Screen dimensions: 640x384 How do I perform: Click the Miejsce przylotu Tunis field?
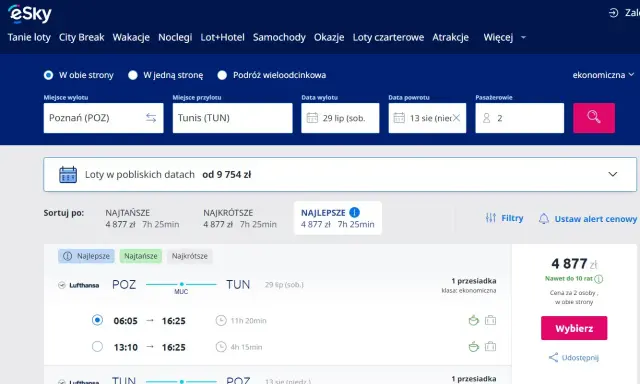233,118
